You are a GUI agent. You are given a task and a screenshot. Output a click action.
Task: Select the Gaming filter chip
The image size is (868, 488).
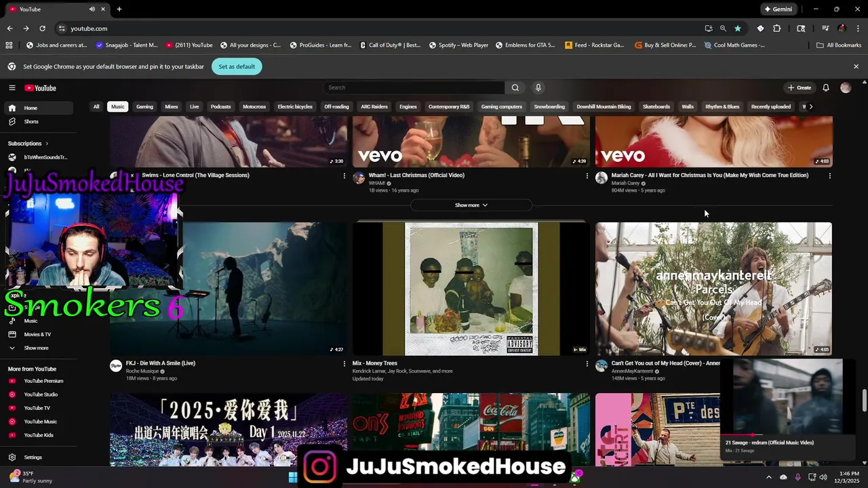144,106
